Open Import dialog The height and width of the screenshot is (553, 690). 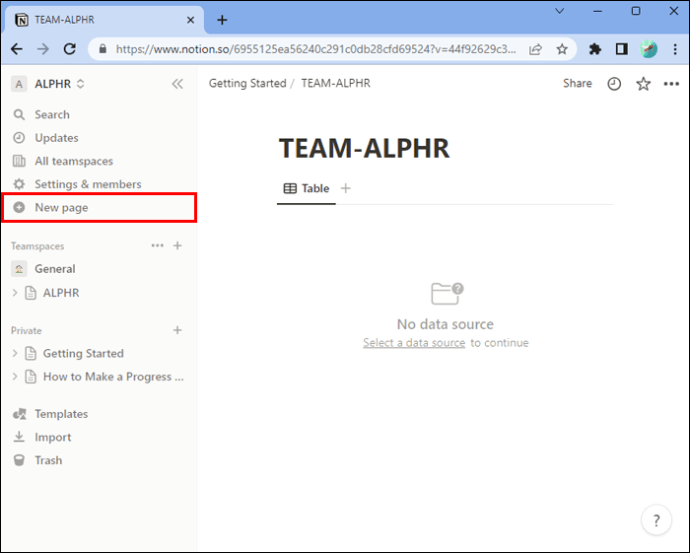(x=99, y=437)
